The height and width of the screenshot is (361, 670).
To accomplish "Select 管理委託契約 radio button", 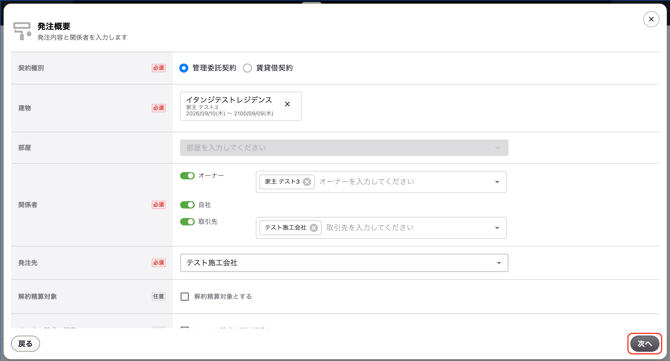I will click(x=184, y=68).
